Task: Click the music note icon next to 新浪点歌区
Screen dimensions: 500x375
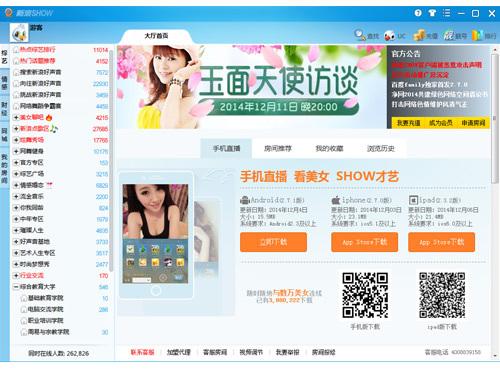Action: 54,129
